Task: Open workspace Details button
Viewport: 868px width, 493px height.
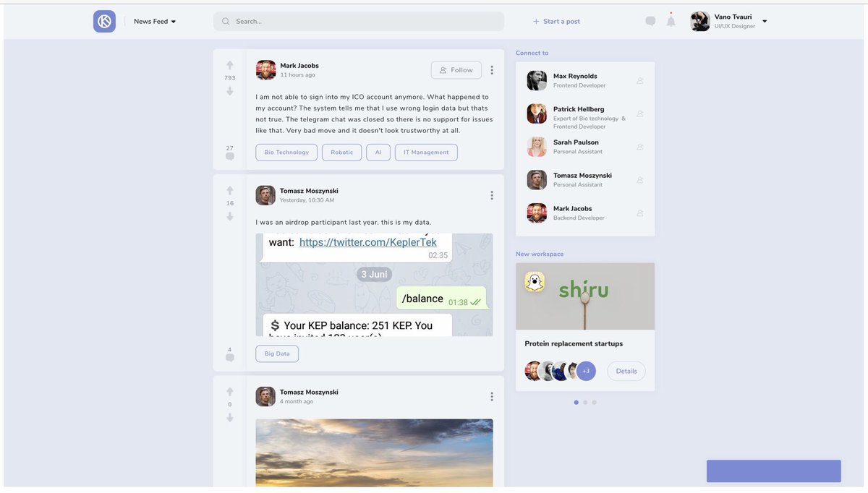Action: click(626, 371)
